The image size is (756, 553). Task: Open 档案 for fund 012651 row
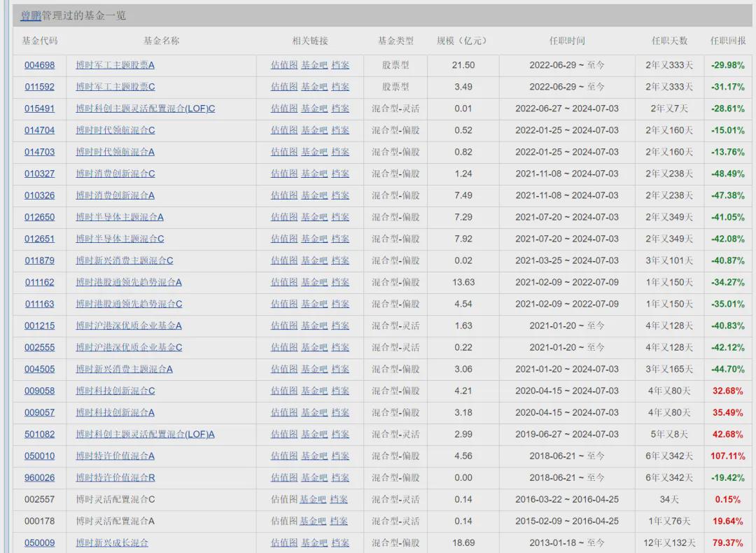tap(340, 239)
